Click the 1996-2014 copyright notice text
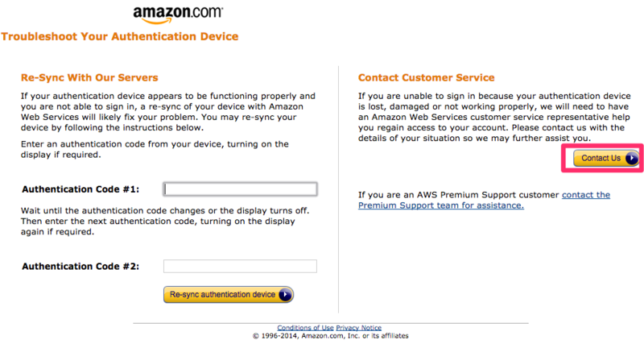644x344 pixels. [331, 336]
